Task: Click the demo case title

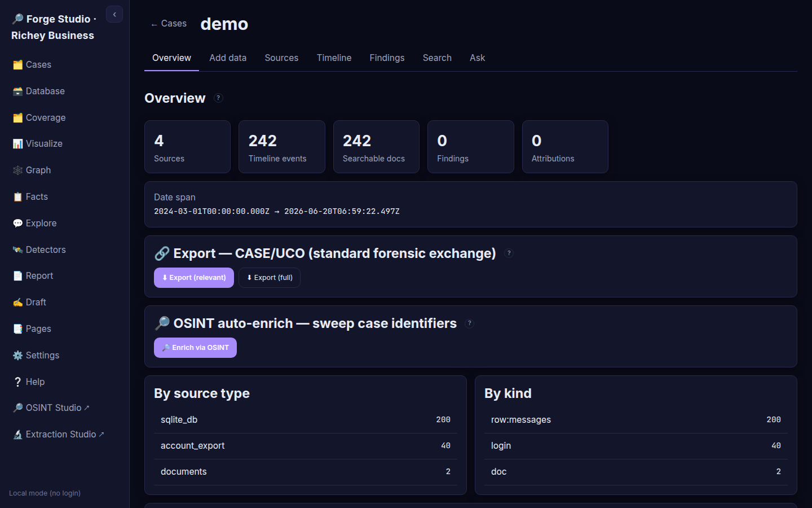Action: pyautogui.click(x=224, y=24)
